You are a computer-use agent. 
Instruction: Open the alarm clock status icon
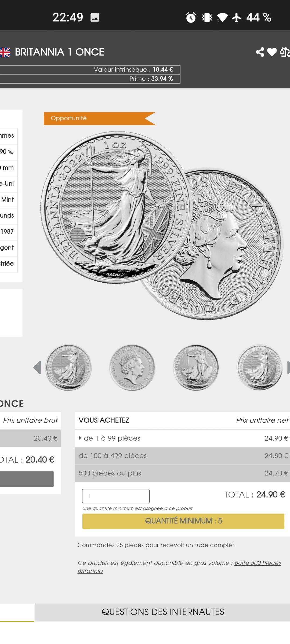(x=191, y=18)
